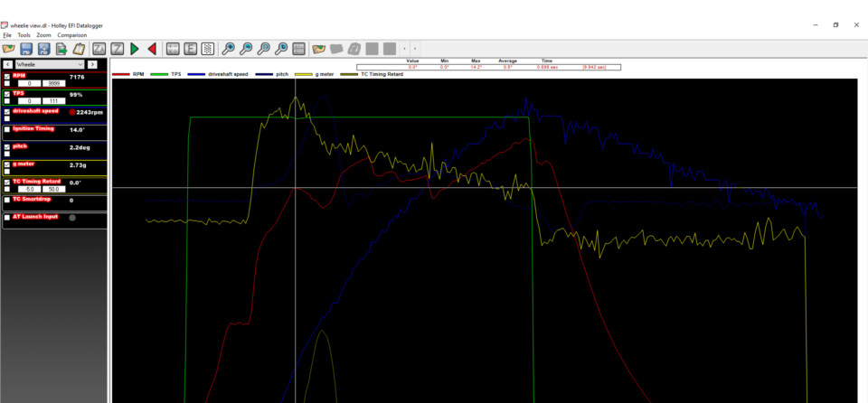Click the third magnifier zoom icon
The image size is (868, 403).
click(x=263, y=49)
